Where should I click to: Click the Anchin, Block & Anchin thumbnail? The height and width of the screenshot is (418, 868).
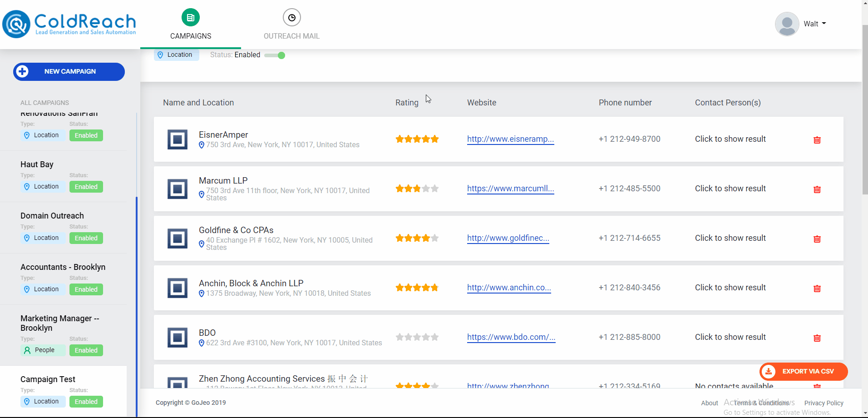click(x=178, y=288)
